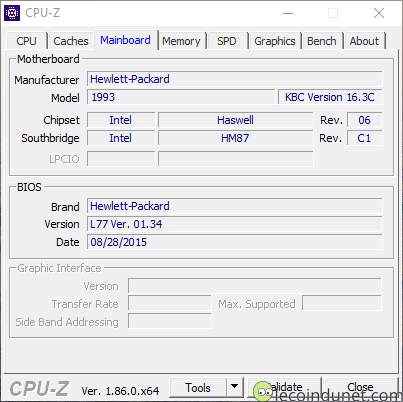The image size is (403, 402).
Task: Click the BIOS version L77 Ver. 01.34
Action: (x=235, y=224)
